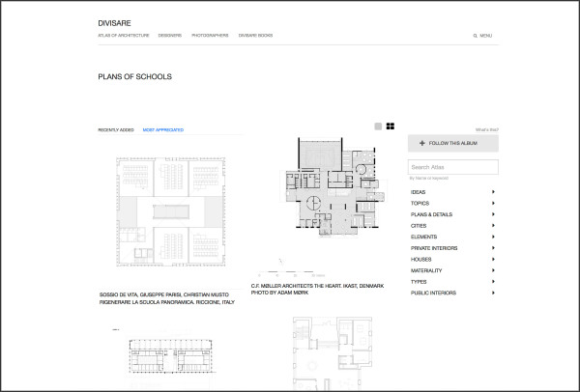The height and width of the screenshot is (392, 580).
Task: Click the Search Atlas input field
Action: pos(452,167)
